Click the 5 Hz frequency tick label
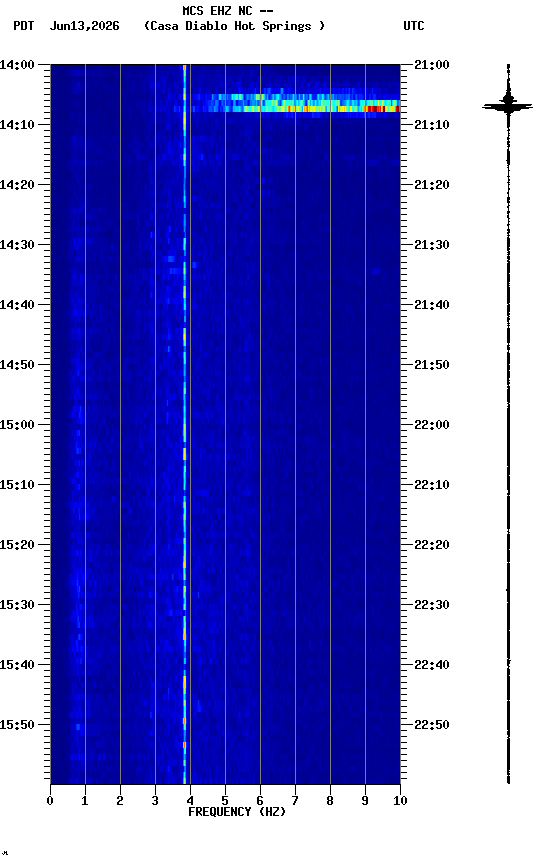The height and width of the screenshot is (864, 552). pos(225,801)
